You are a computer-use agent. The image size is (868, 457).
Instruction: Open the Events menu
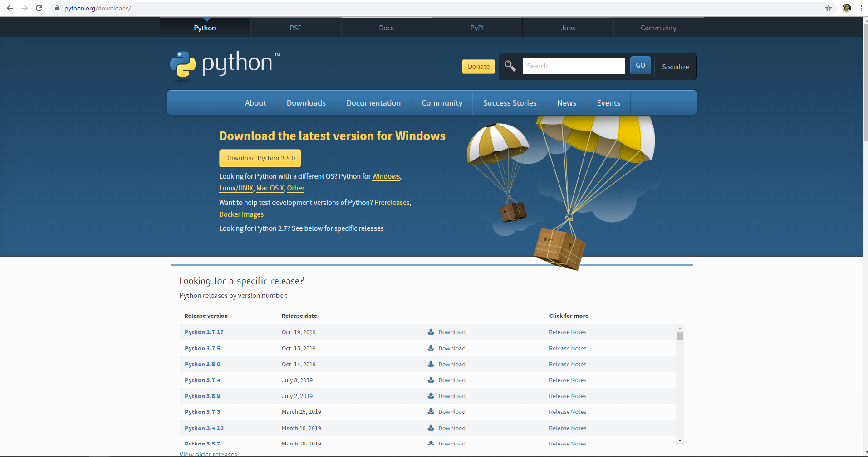pyautogui.click(x=608, y=103)
